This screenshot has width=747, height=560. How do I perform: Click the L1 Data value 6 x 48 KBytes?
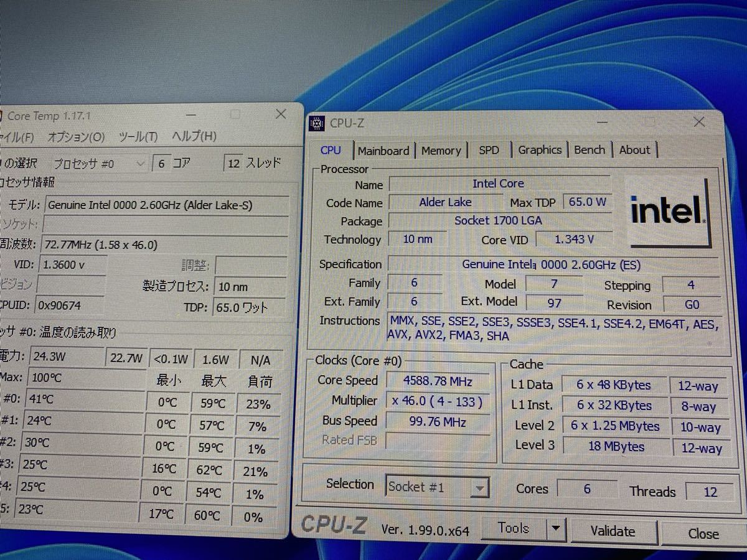point(614,385)
